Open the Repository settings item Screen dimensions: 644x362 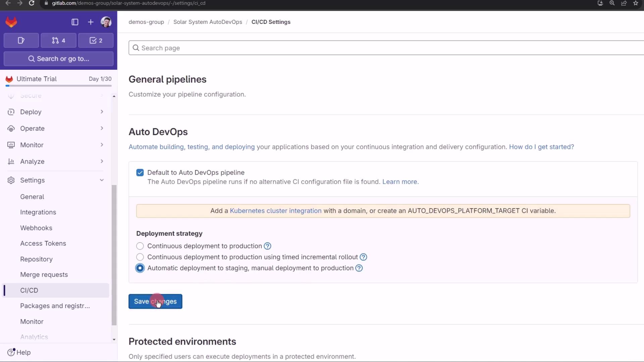36,259
